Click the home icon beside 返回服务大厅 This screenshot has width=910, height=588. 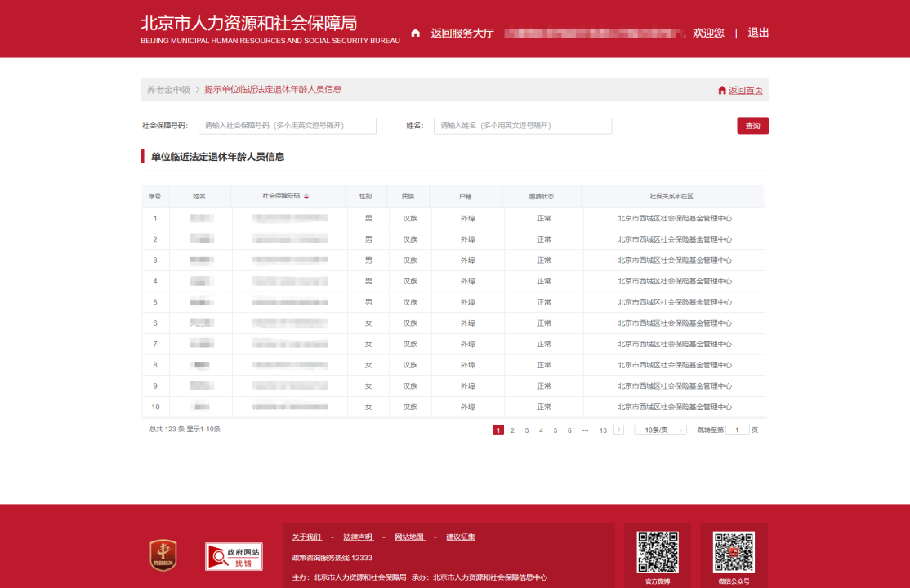click(416, 33)
